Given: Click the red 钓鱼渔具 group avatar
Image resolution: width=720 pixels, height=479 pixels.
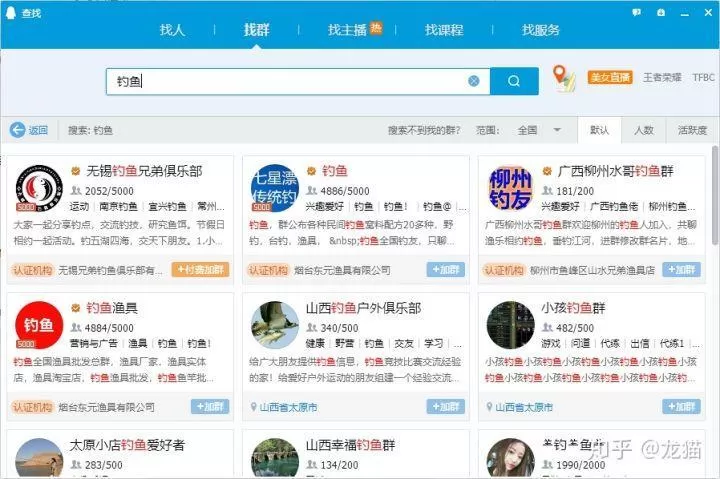Looking at the screenshot, I should [39, 325].
